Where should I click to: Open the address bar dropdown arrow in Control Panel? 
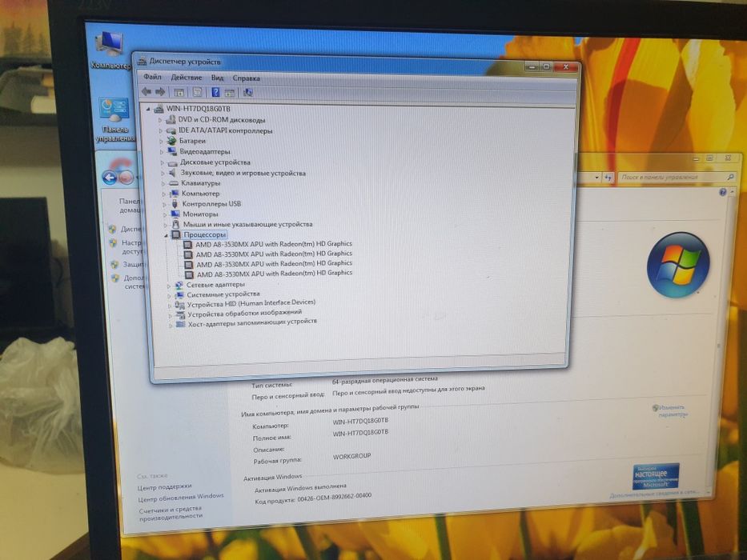(x=597, y=178)
